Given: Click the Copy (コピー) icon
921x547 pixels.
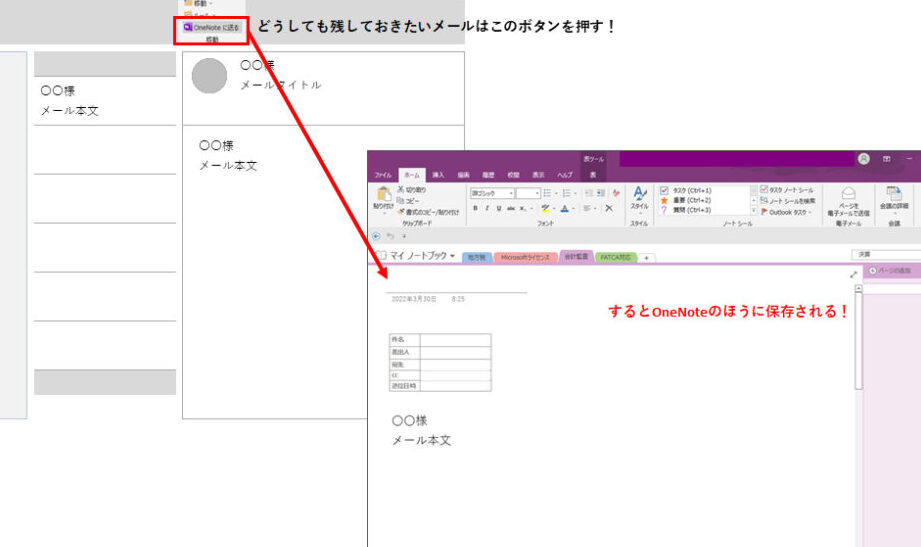Looking at the screenshot, I should point(401,201).
